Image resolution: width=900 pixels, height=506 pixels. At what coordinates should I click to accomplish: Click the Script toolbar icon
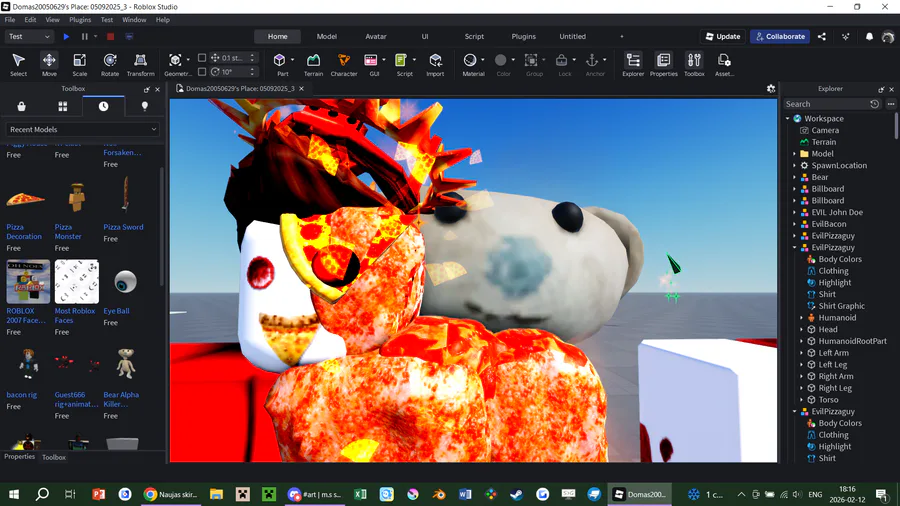click(401, 60)
